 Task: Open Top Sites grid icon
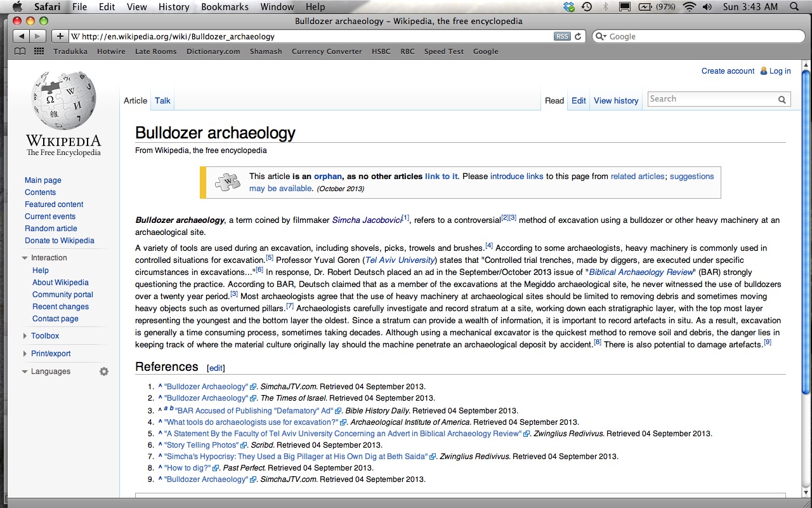click(x=39, y=51)
